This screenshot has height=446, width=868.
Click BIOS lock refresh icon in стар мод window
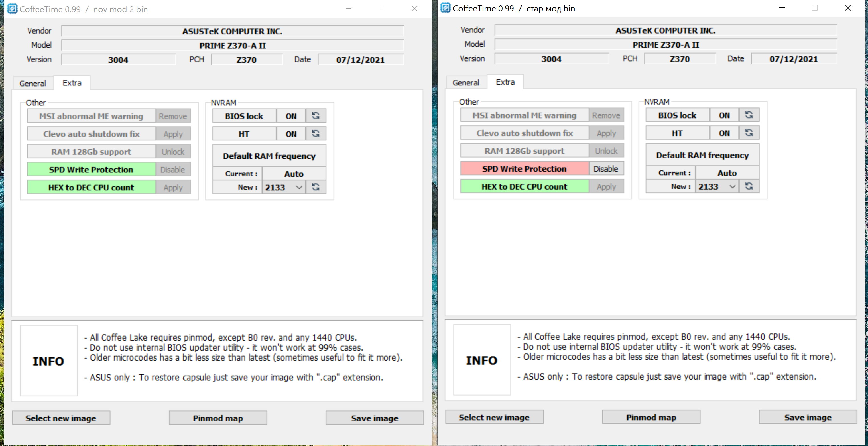(x=749, y=115)
